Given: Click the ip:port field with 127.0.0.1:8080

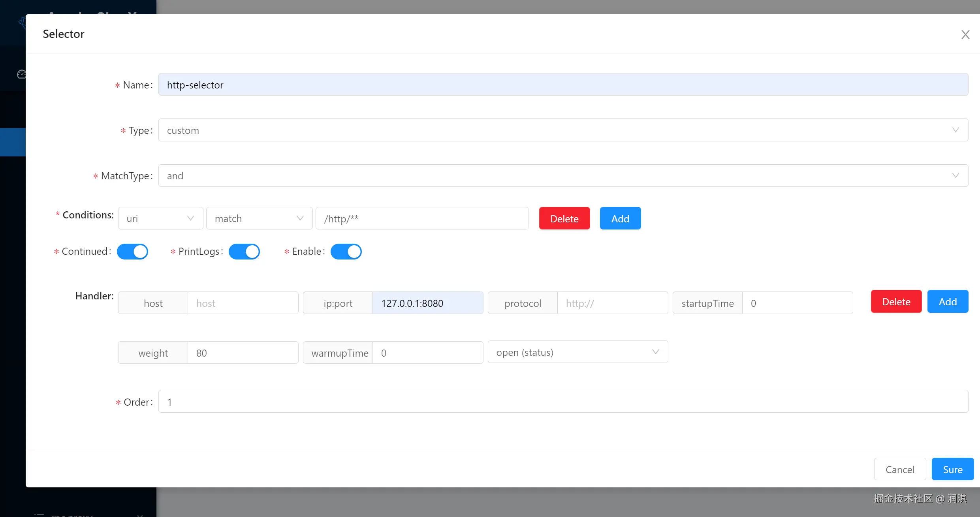Looking at the screenshot, I should (x=427, y=303).
